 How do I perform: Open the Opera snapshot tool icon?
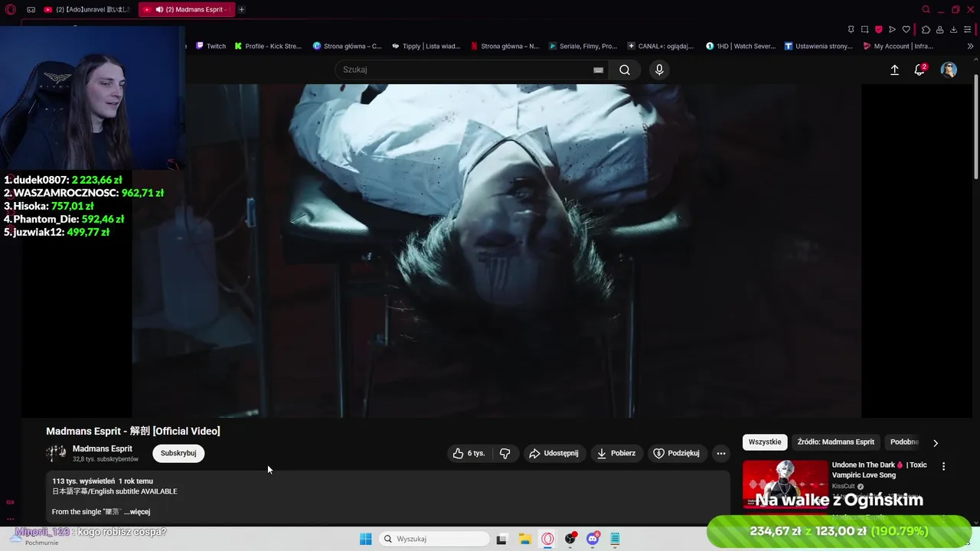[x=864, y=29]
